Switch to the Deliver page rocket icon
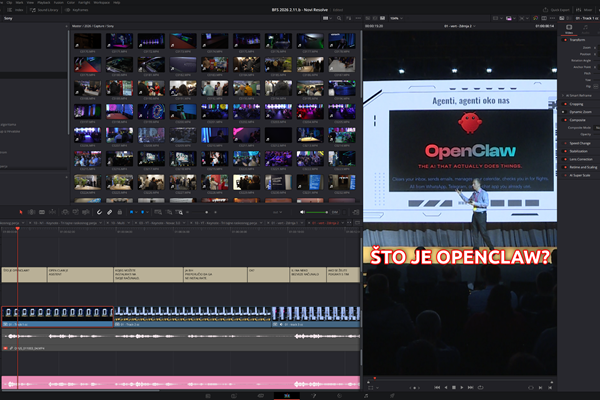Viewport: 600px width, 400px height. click(x=392, y=396)
